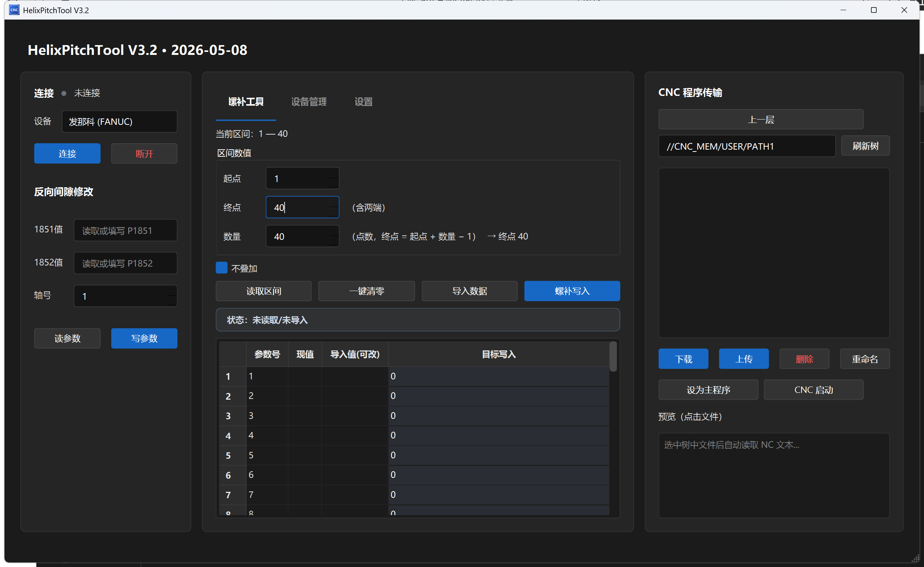924x567 pixels.
Task: Increase the 起点 value with up stepper
Action: pos(333,173)
